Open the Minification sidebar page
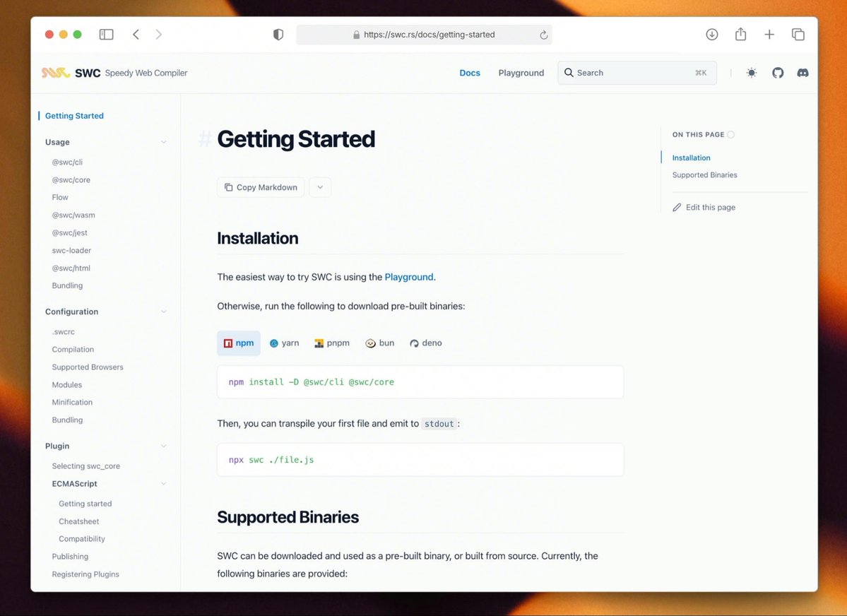This screenshot has height=616, width=847. pos(72,402)
